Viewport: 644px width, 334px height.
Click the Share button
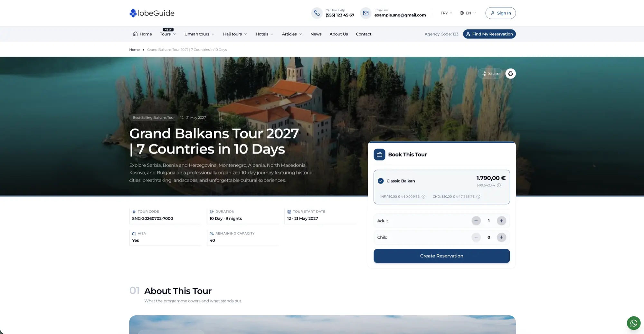pyautogui.click(x=490, y=74)
